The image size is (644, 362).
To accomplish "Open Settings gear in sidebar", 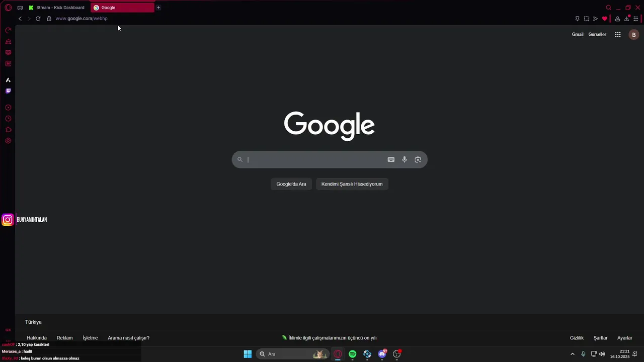I will pyautogui.click(x=8, y=141).
